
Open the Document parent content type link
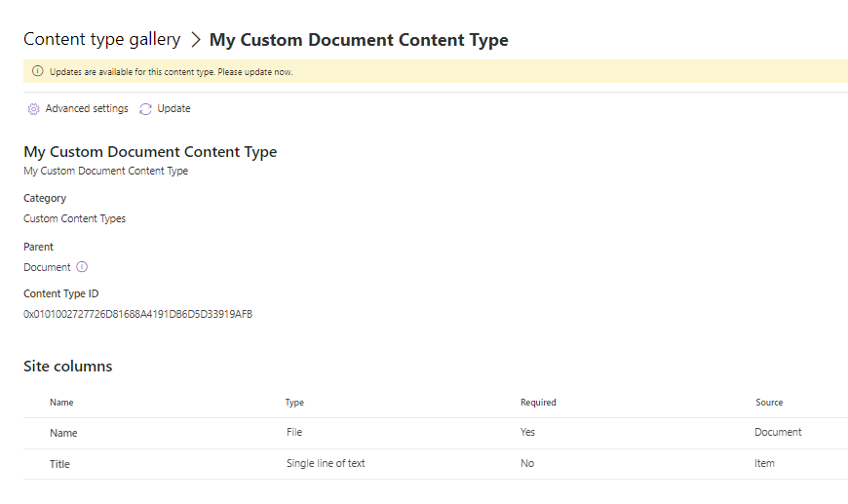pyautogui.click(x=47, y=267)
